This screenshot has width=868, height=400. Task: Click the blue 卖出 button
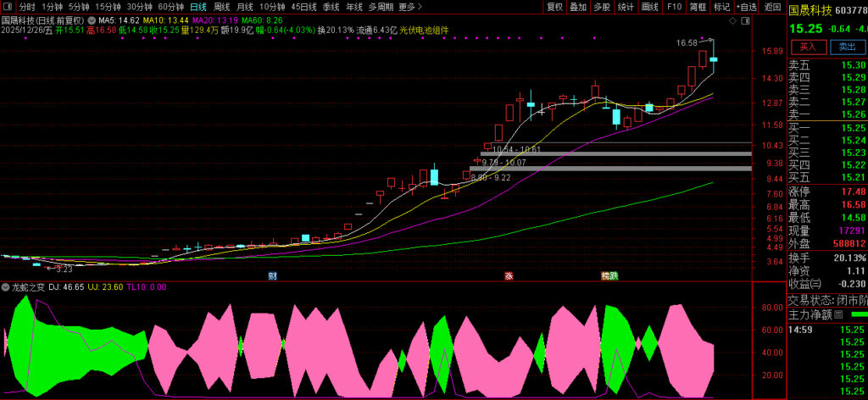click(845, 47)
